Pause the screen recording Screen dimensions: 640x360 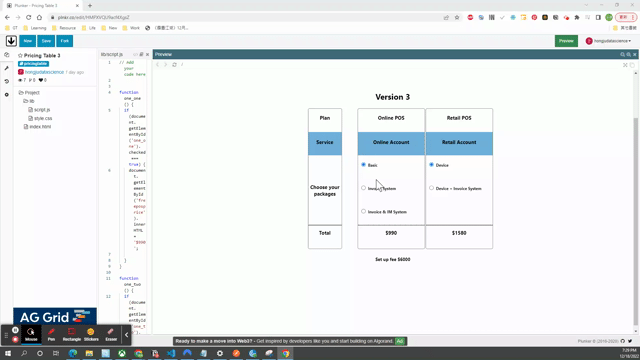(x=15, y=330)
